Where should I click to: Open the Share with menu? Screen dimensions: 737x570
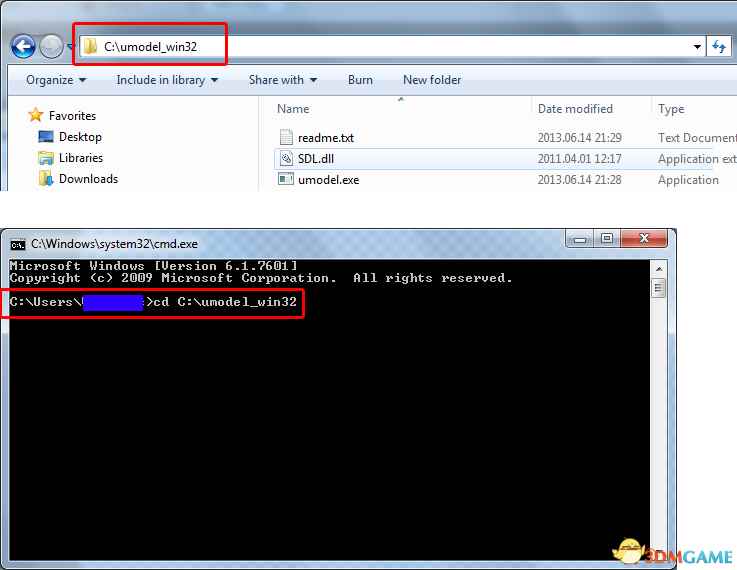click(283, 80)
